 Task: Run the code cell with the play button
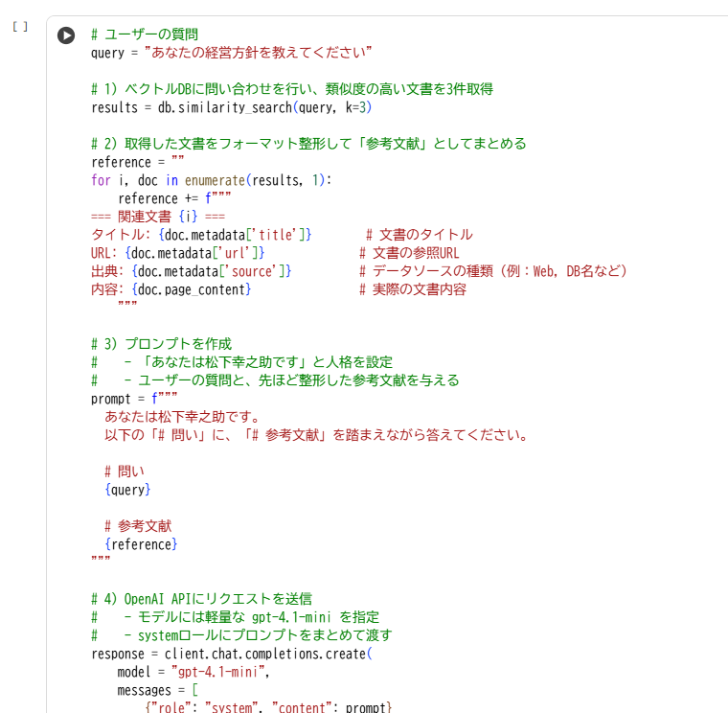click(x=65, y=35)
